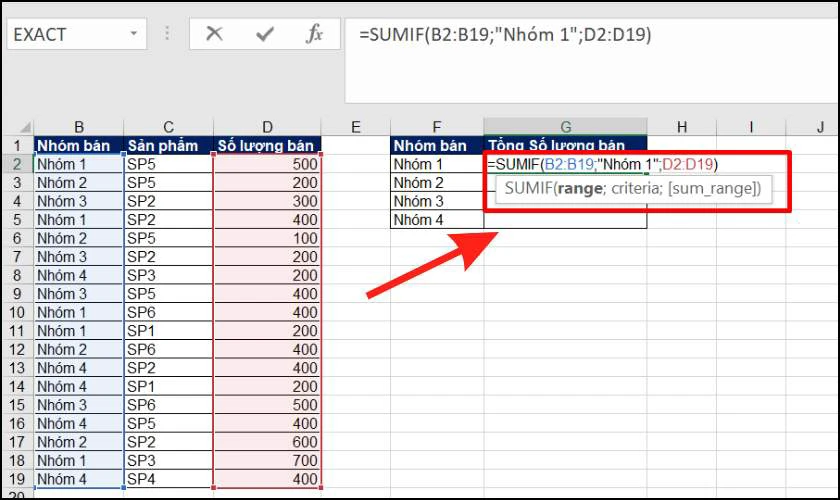Click the Sản phẩm header cell
Image resolution: width=840 pixels, height=500 pixels.
click(x=168, y=145)
